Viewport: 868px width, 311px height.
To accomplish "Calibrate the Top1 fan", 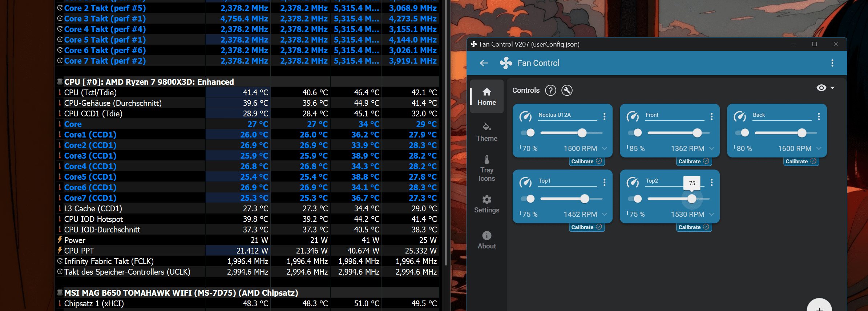I will pos(586,227).
